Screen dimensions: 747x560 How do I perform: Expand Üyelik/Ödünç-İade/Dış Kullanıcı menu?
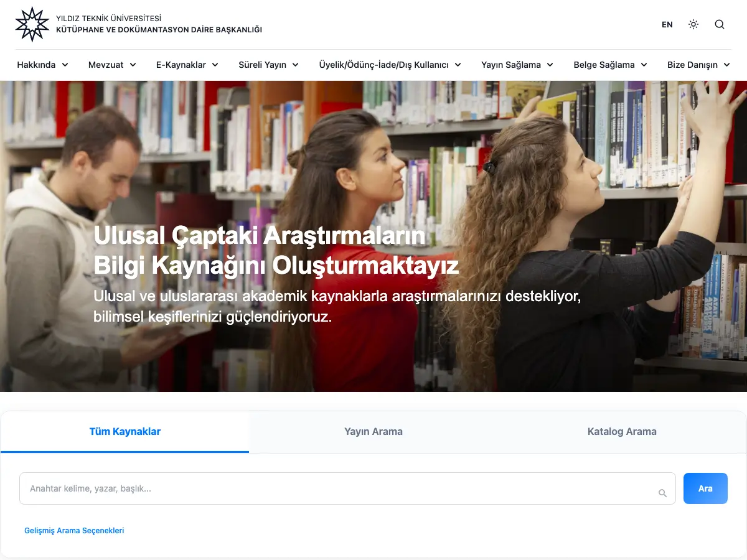click(390, 65)
